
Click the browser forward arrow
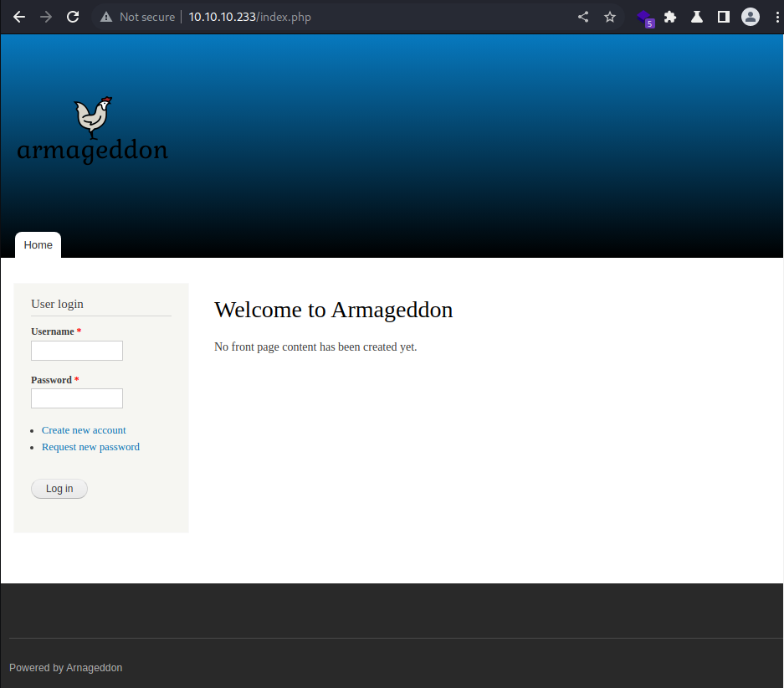pyautogui.click(x=46, y=17)
